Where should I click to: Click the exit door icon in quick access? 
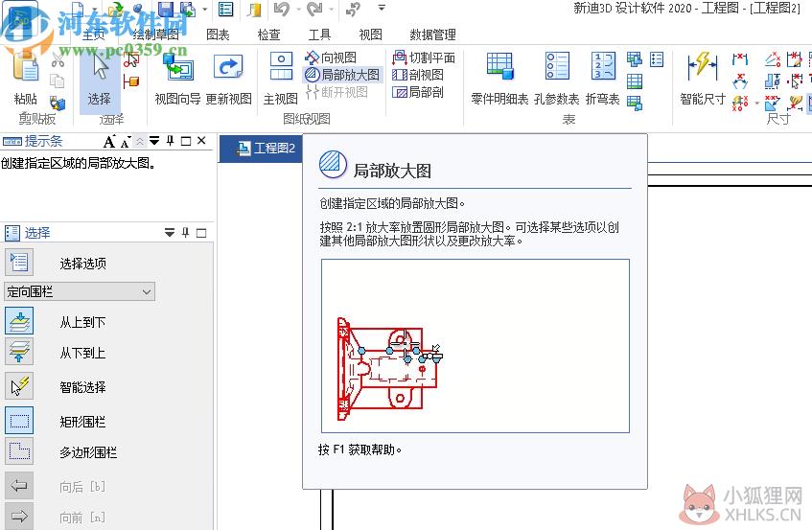[254, 9]
